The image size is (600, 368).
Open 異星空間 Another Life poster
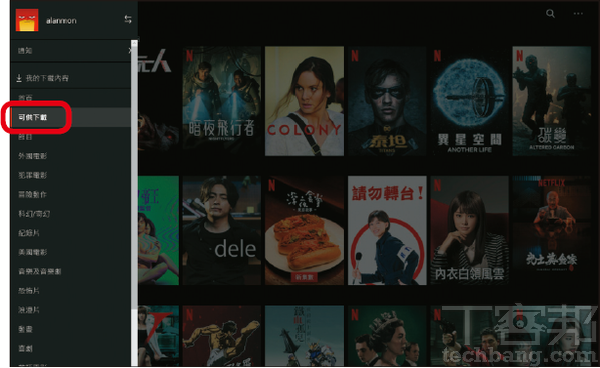click(470, 101)
